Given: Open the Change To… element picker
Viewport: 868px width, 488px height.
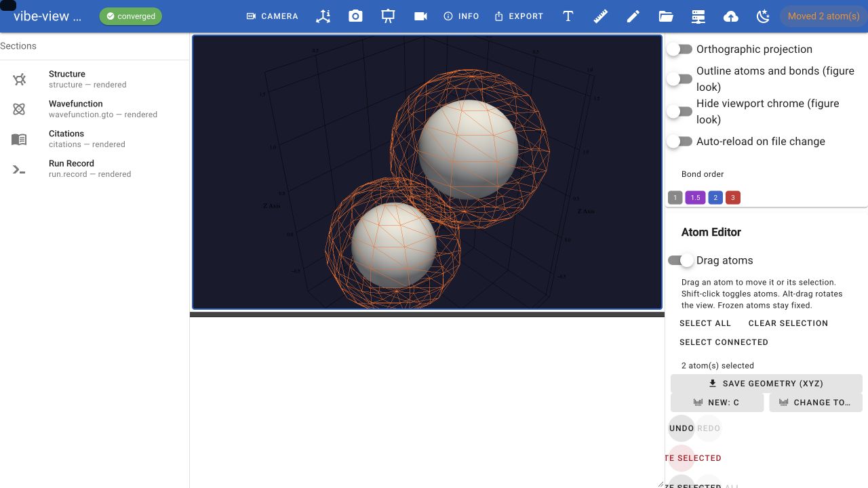Looking at the screenshot, I should [816, 403].
